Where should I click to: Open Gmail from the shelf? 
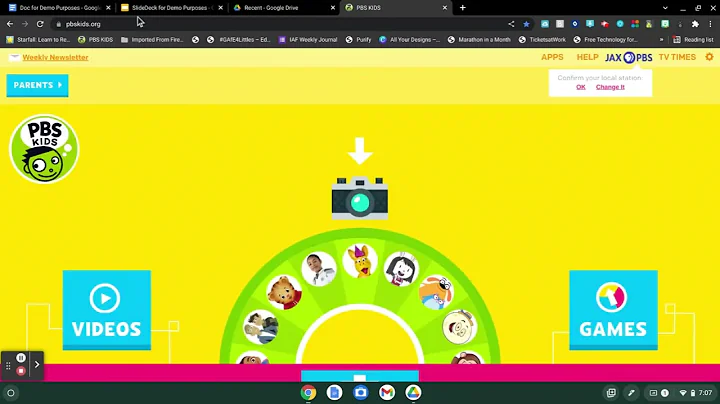click(387, 393)
